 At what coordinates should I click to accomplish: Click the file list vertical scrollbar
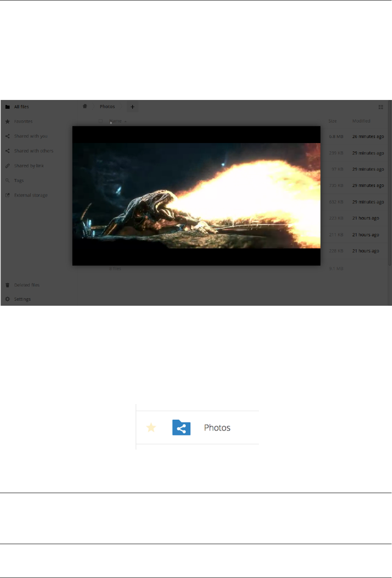coord(390,184)
